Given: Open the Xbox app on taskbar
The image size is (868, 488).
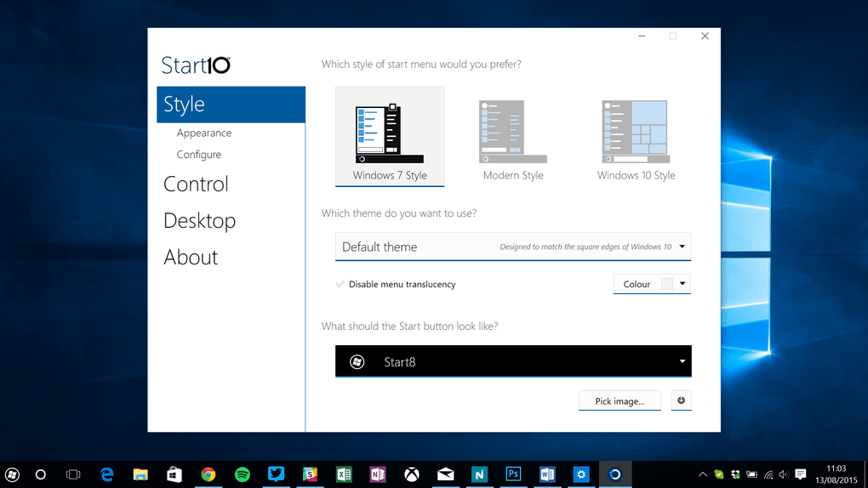Looking at the screenshot, I should pyautogui.click(x=411, y=474).
